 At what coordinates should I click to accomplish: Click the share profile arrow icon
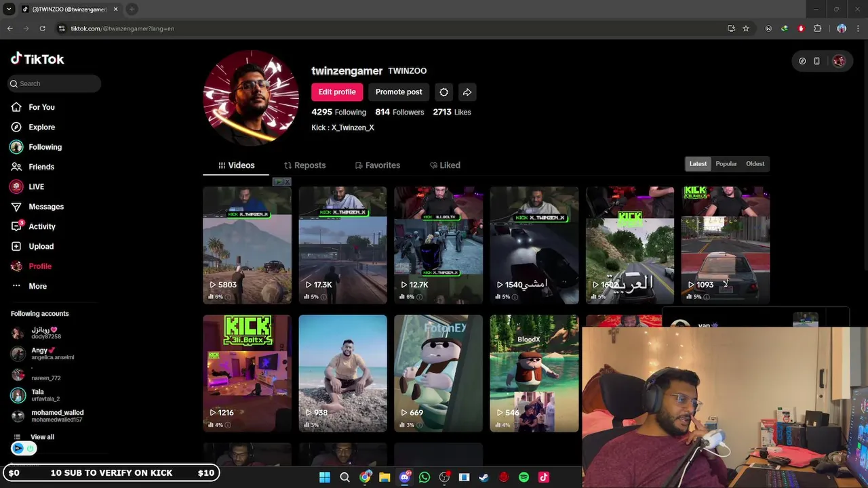tap(467, 92)
